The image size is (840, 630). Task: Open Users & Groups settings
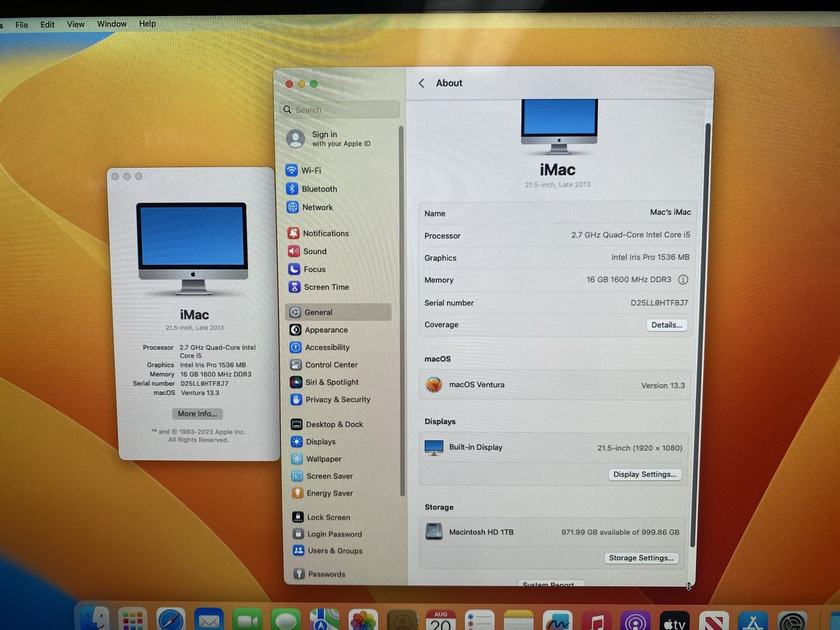pyautogui.click(x=328, y=551)
